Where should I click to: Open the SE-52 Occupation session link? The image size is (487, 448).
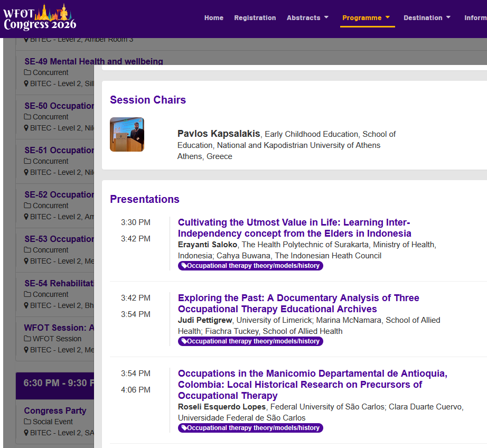point(59,194)
